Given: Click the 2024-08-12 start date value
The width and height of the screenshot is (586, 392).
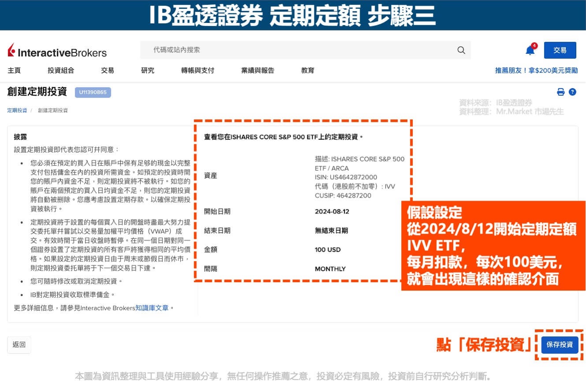Looking at the screenshot, I should tap(332, 212).
